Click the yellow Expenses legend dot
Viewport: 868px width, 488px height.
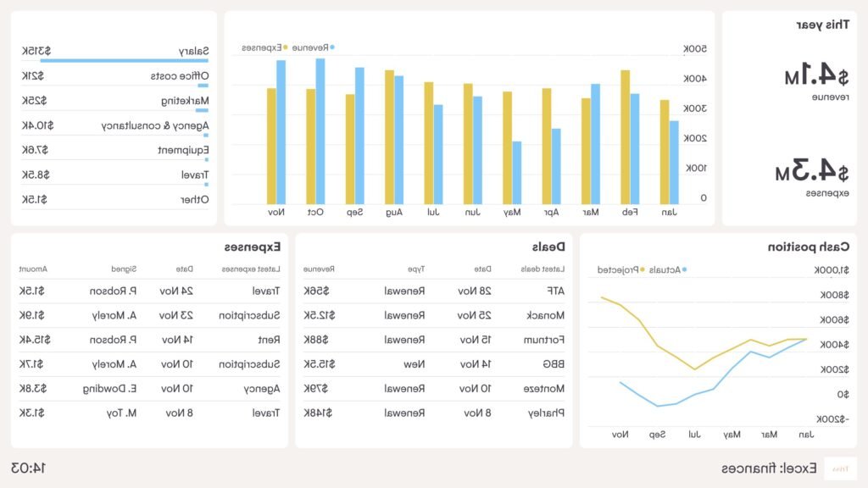point(287,47)
